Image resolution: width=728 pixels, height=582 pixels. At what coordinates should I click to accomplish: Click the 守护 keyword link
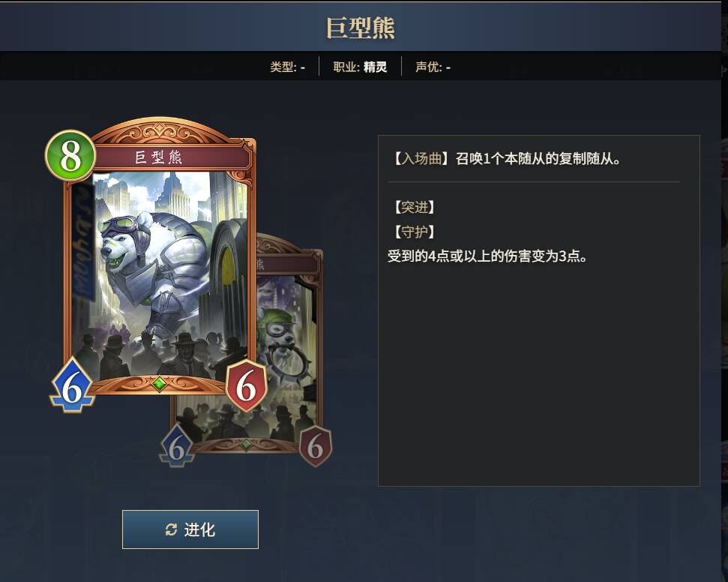pos(414,231)
